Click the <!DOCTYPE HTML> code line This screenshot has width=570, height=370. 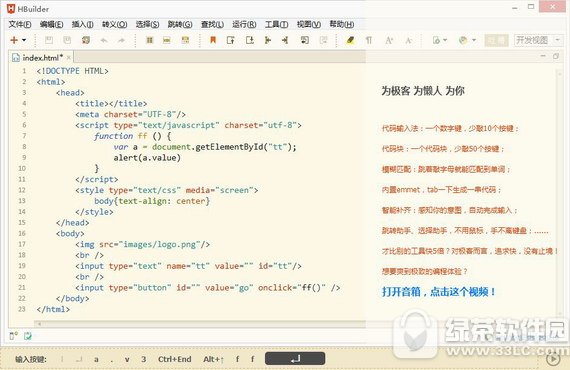click(x=72, y=71)
